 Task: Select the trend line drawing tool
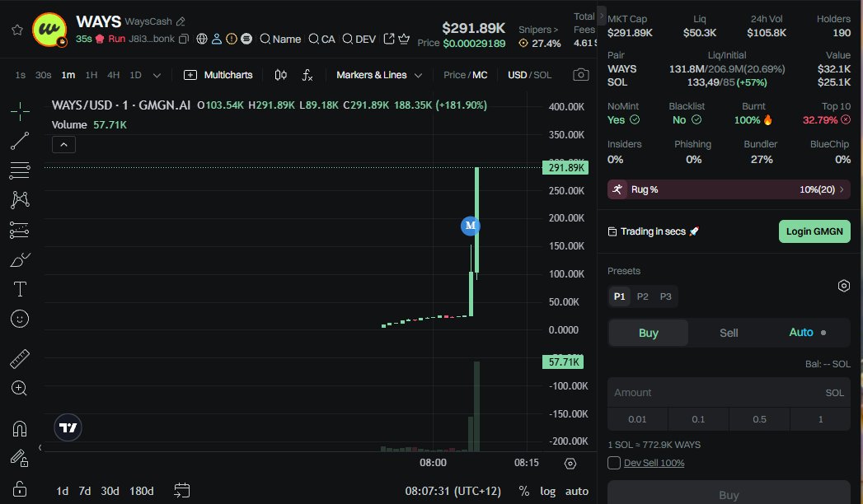(20, 141)
